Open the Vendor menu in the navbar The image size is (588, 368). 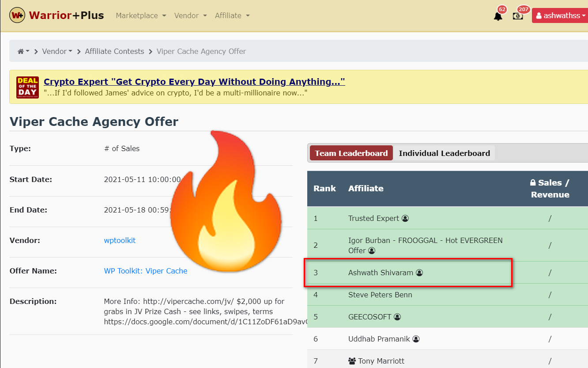pyautogui.click(x=190, y=15)
